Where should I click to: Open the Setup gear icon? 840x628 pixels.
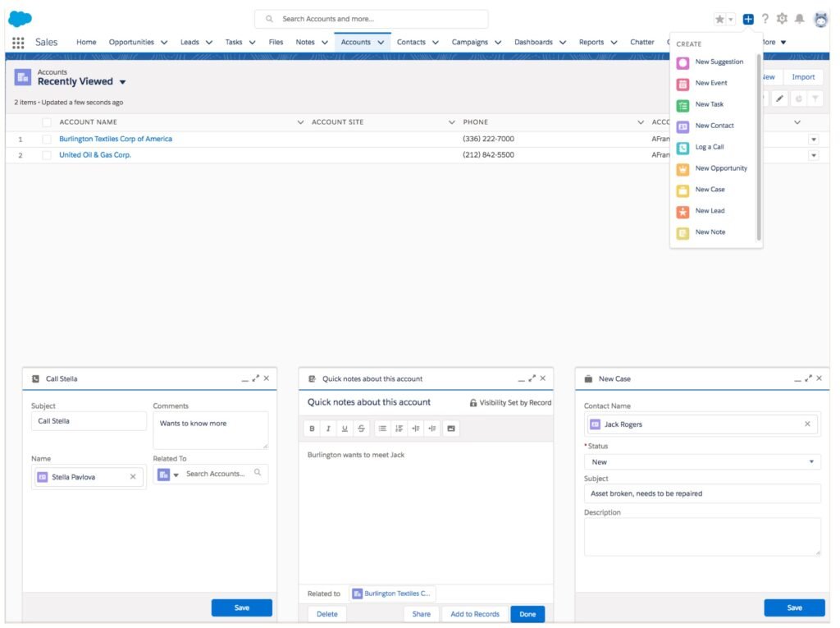click(x=782, y=19)
